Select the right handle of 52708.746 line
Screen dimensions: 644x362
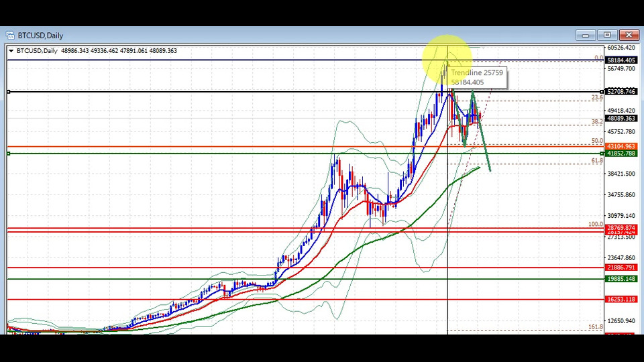[602, 92]
